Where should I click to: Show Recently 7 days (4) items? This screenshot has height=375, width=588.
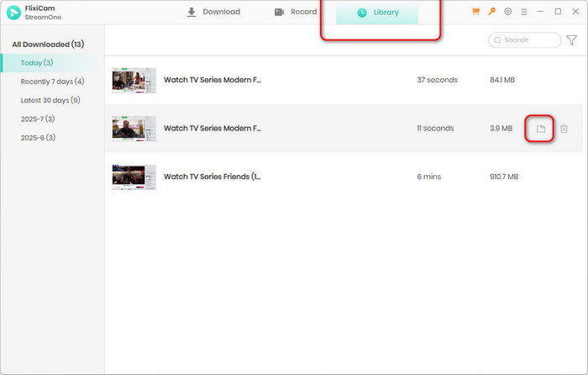[x=52, y=82]
